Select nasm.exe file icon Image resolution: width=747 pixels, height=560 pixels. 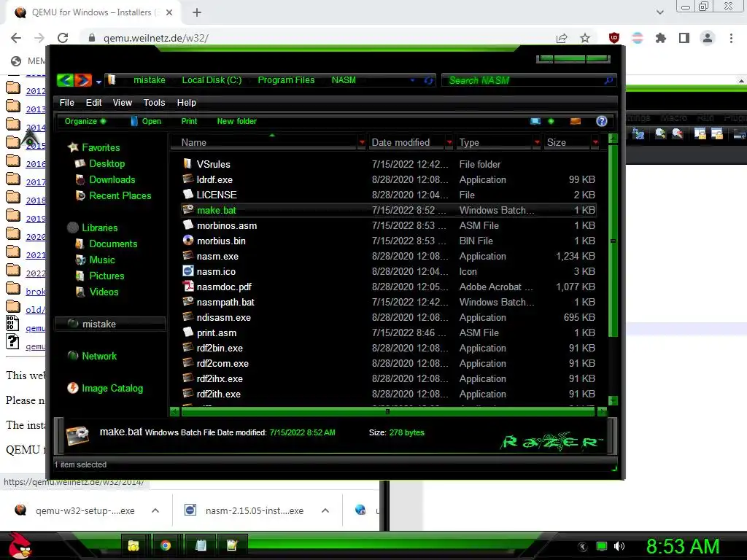[187, 256]
